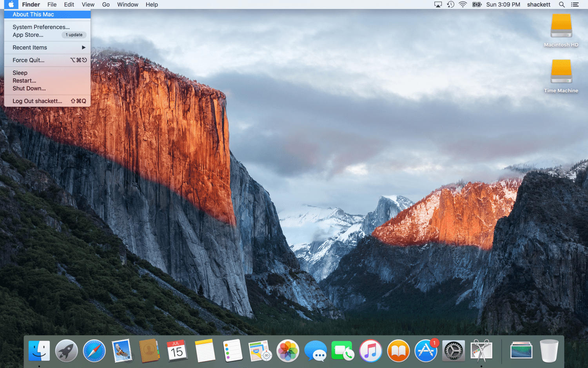The height and width of the screenshot is (368, 588).
Task: Open FaceTime green camera icon
Action: pyautogui.click(x=343, y=351)
